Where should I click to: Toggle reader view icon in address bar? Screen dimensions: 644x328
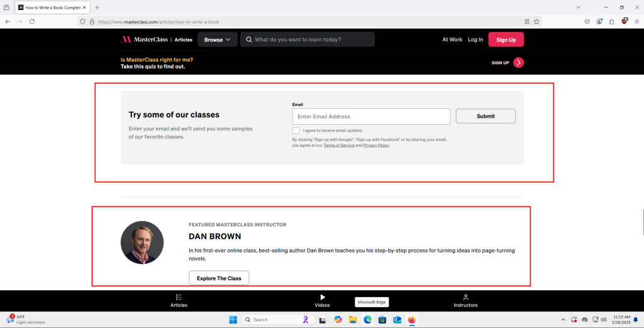tap(526, 22)
